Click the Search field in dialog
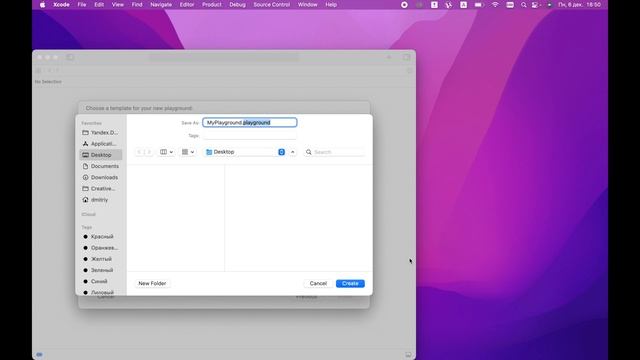The image size is (640, 360). click(334, 152)
